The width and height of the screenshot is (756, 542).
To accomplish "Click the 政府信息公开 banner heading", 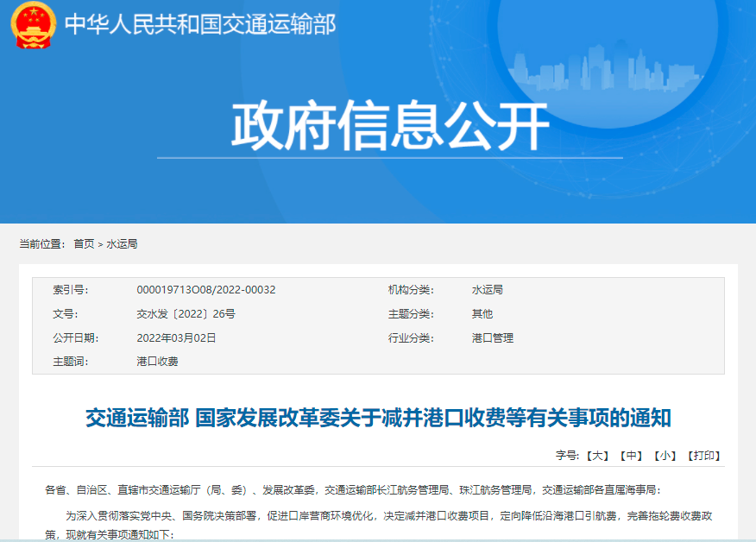I will pos(390,128).
